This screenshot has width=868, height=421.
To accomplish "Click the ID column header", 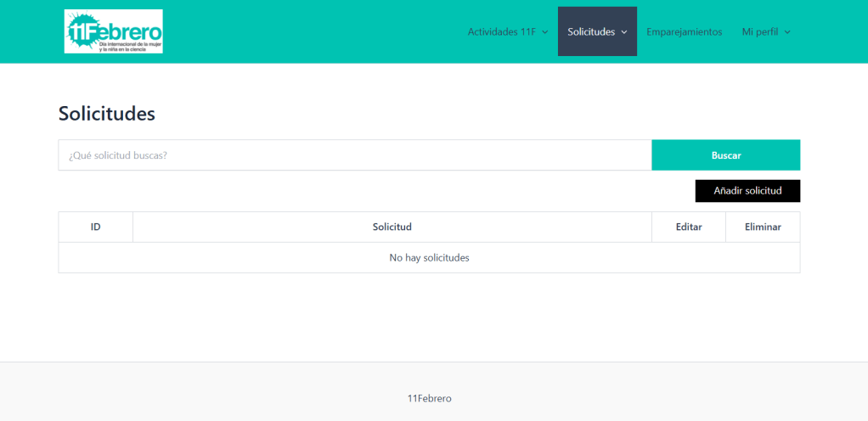I will tap(95, 227).
